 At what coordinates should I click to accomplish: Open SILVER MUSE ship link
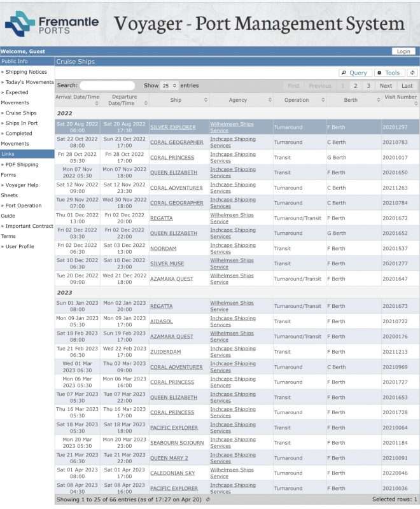tap(167, 263)
